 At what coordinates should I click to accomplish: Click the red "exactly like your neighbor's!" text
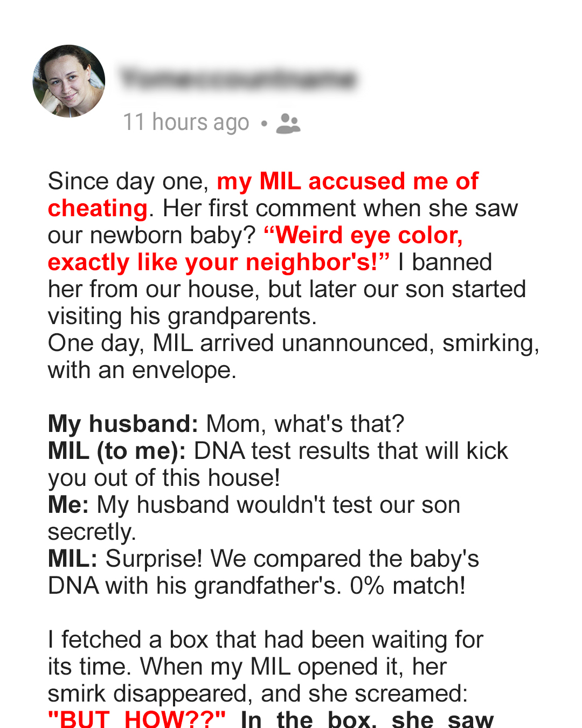click(x=218, y=262)
